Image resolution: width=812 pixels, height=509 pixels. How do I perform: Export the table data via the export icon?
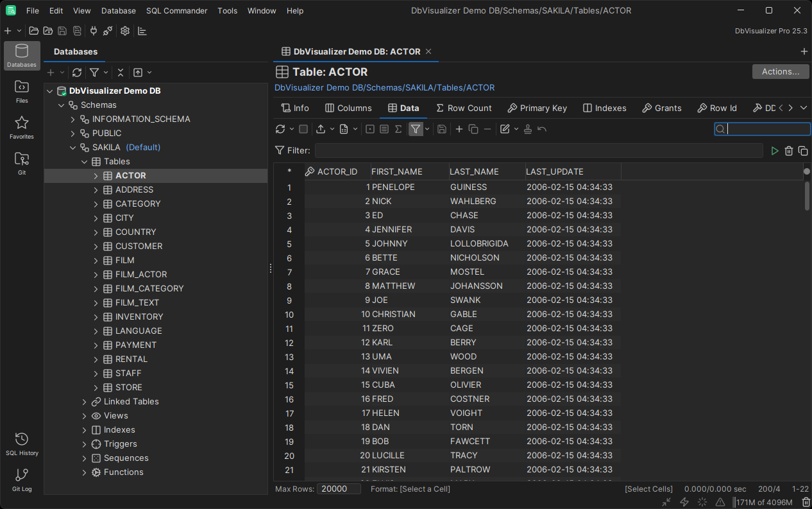pyautogui.click(x=321, y=129)
